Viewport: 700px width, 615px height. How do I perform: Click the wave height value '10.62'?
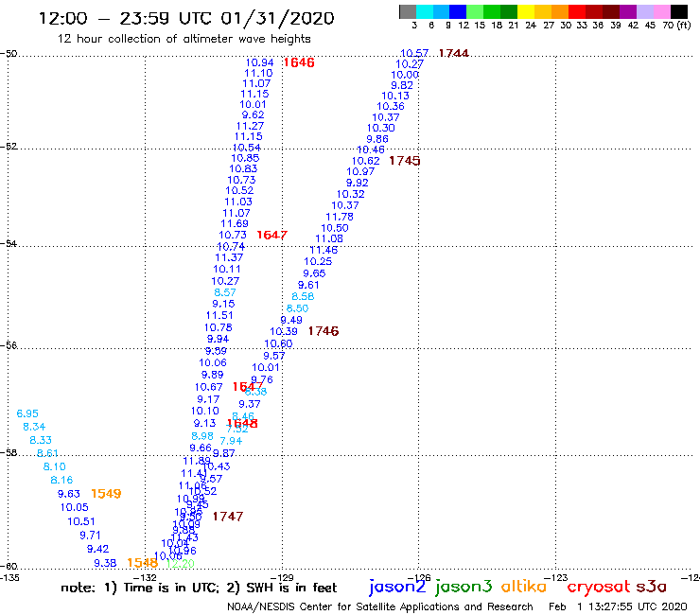tap(366, 161)
